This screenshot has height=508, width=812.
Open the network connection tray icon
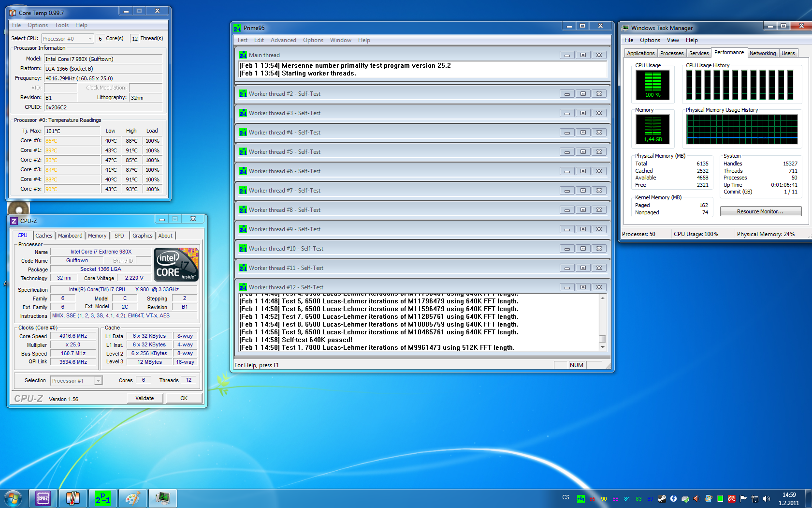pyautogui.click(x=755, y=499)
